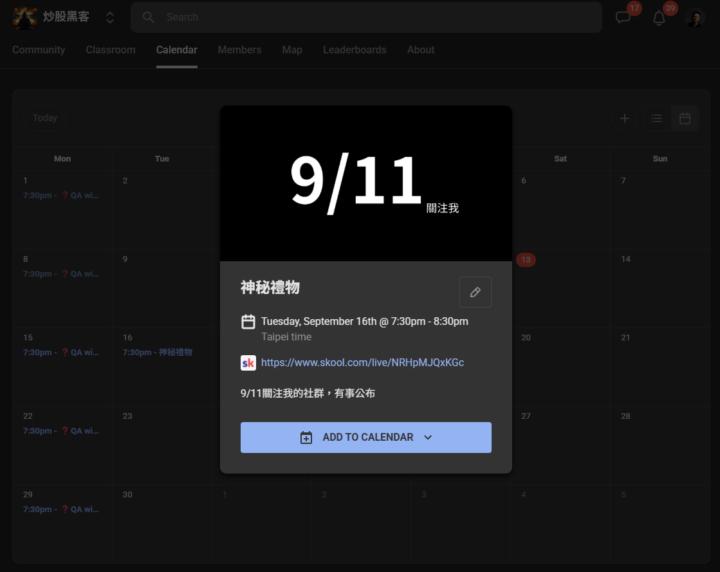Click the Tue column header
This screenshot has height=572, width=720.
(162, 158)
